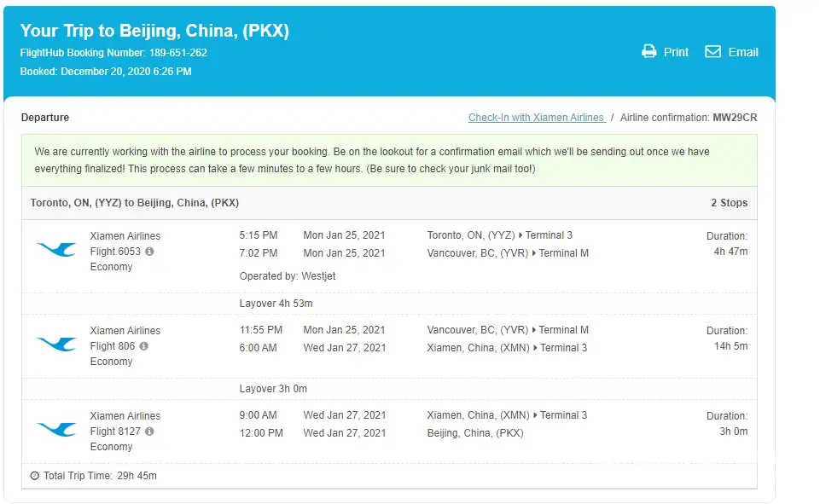Click info icon beside Flight 806

tap(143, 346)
